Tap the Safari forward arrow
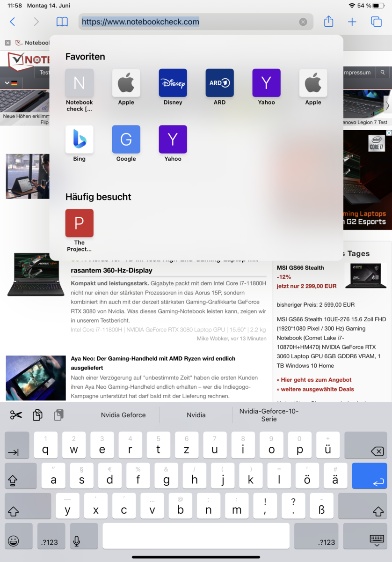Image resolution: width=392 pixels, height=562 pixels. (36, 22)
